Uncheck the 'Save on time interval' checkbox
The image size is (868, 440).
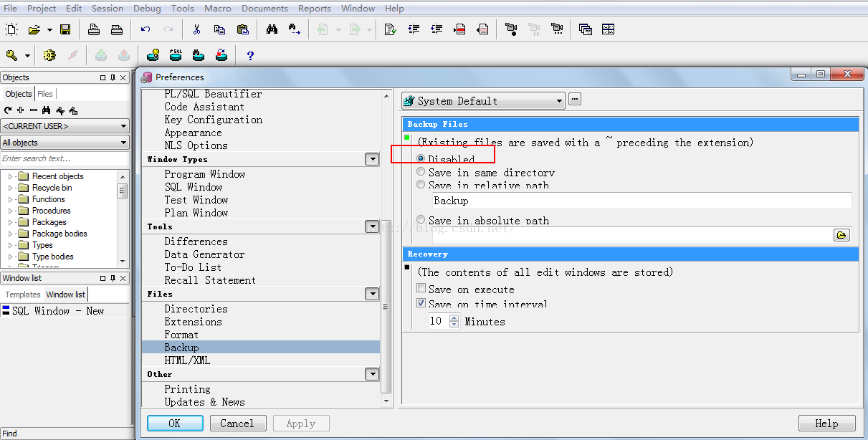421,304
